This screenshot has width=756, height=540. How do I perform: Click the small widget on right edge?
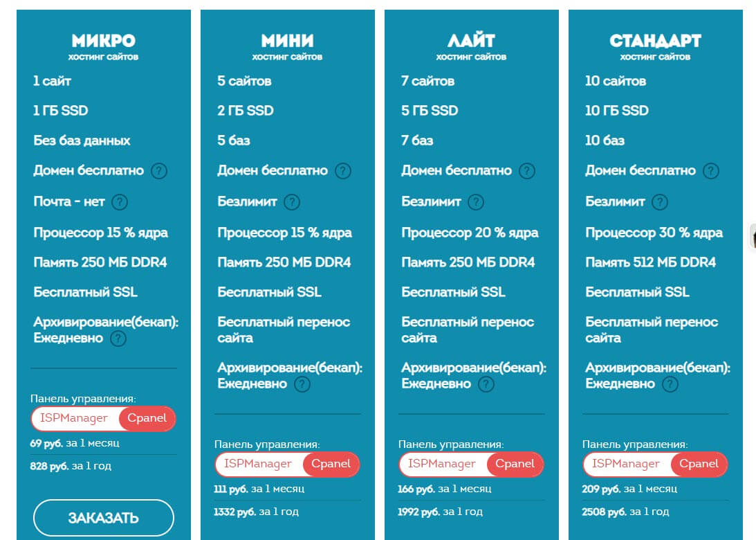pos(753,236)
